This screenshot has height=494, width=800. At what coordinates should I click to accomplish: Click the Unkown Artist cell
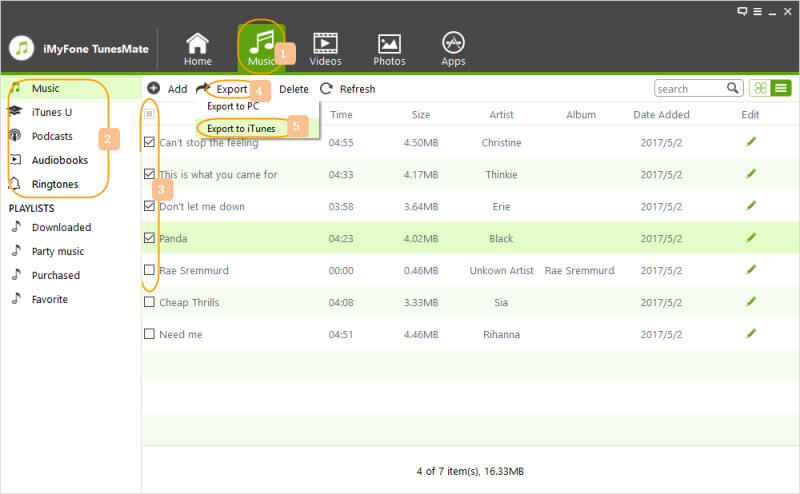pos(501,270)
